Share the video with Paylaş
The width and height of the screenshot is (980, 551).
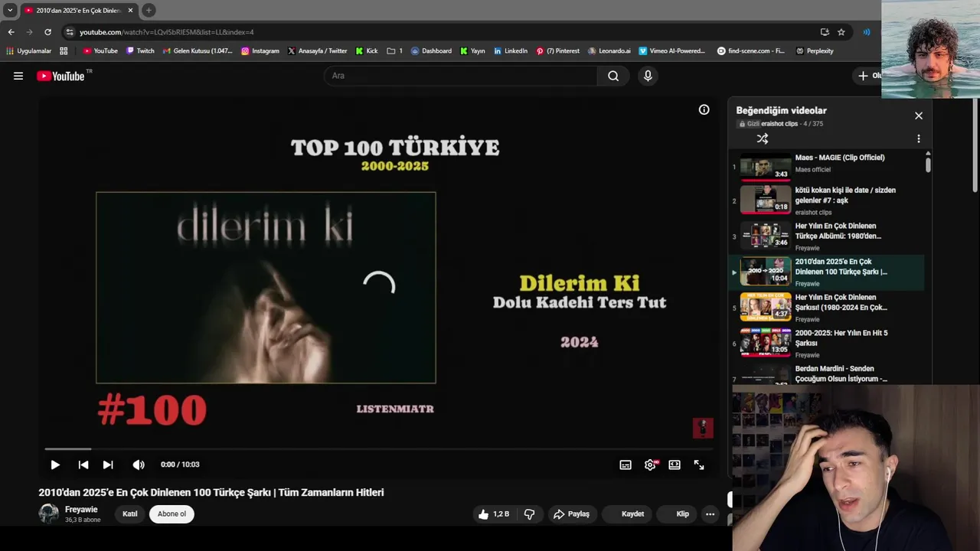point(571,514)
